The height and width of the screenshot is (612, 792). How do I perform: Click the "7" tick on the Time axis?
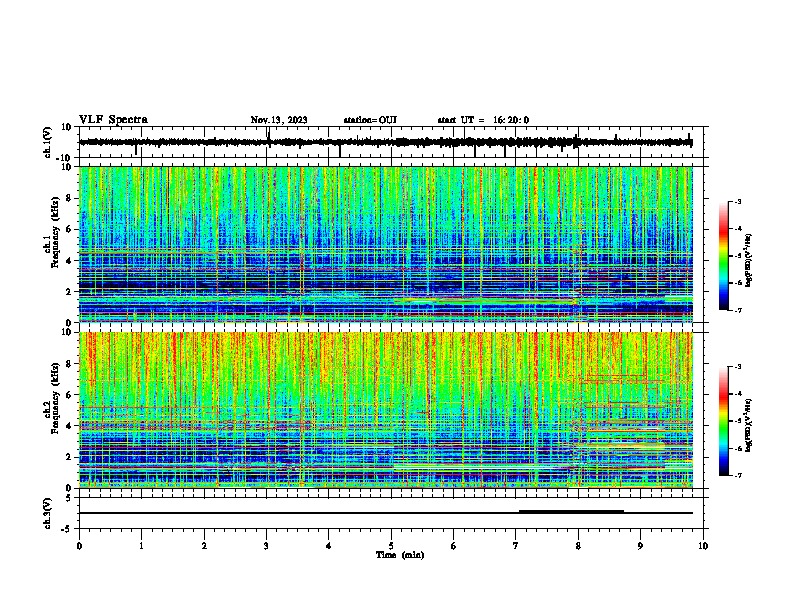pyautogui.click(x=516, y=546)
